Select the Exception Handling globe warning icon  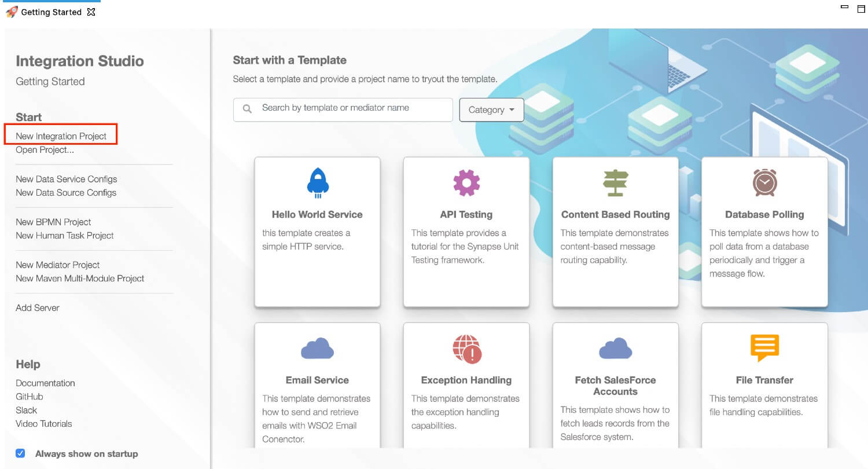click(467, 349)
